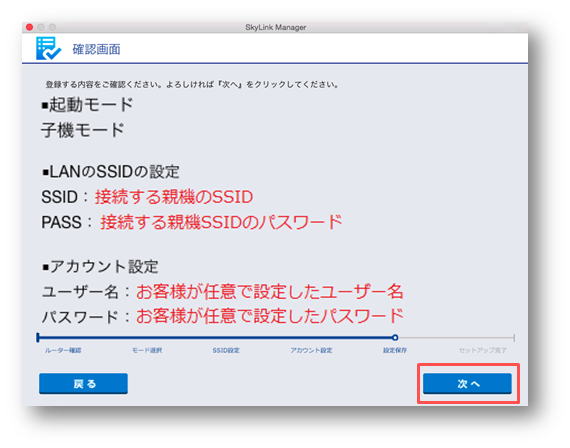This screenshot has height=448, width=570.
Task: Click the SkyLink Manager title bar text
Action: pos(276,27)
